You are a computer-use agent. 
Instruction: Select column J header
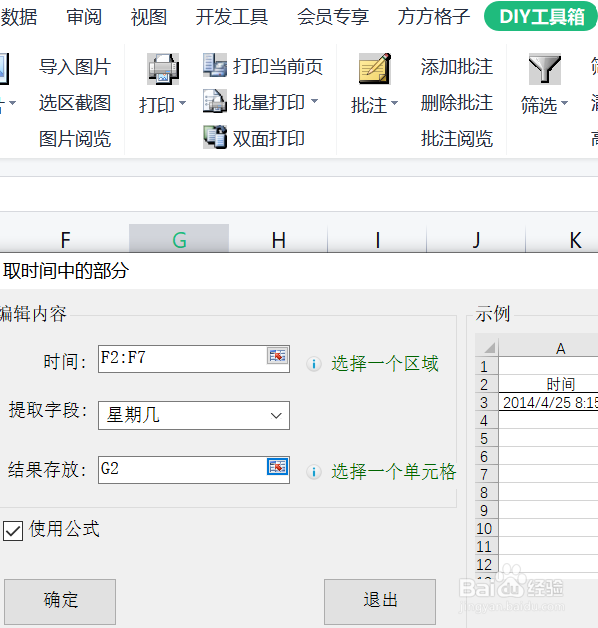coord(476,239)
